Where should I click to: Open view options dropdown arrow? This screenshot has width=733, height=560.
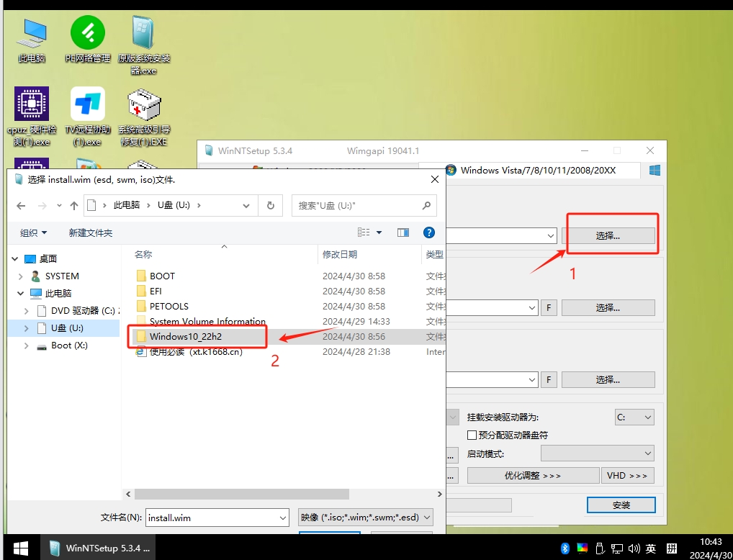click(x=379, y=232)
